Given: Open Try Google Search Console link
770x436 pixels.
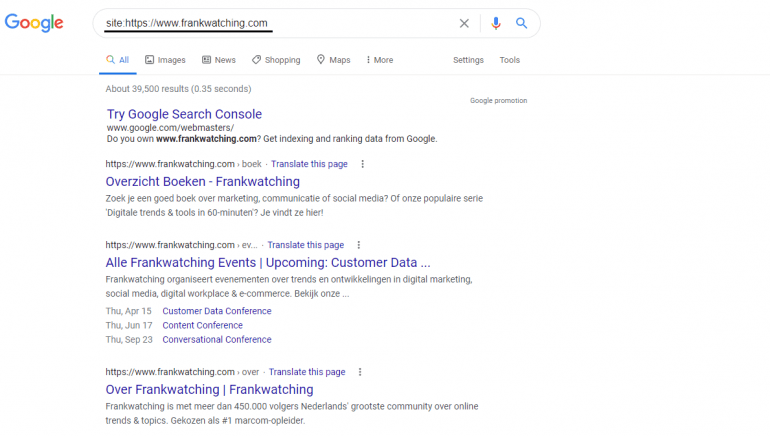Looking at the screenshot, I should click(x=184, y=114).
